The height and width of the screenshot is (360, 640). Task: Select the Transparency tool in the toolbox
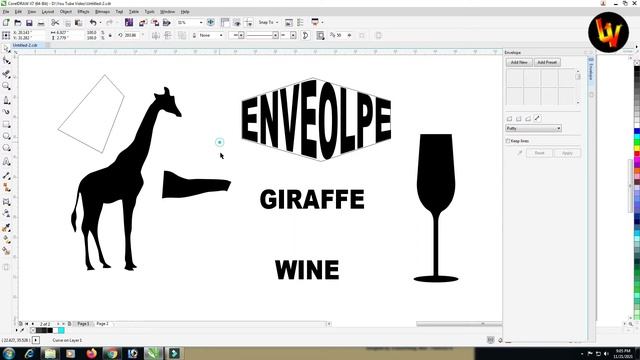point(7,213)
